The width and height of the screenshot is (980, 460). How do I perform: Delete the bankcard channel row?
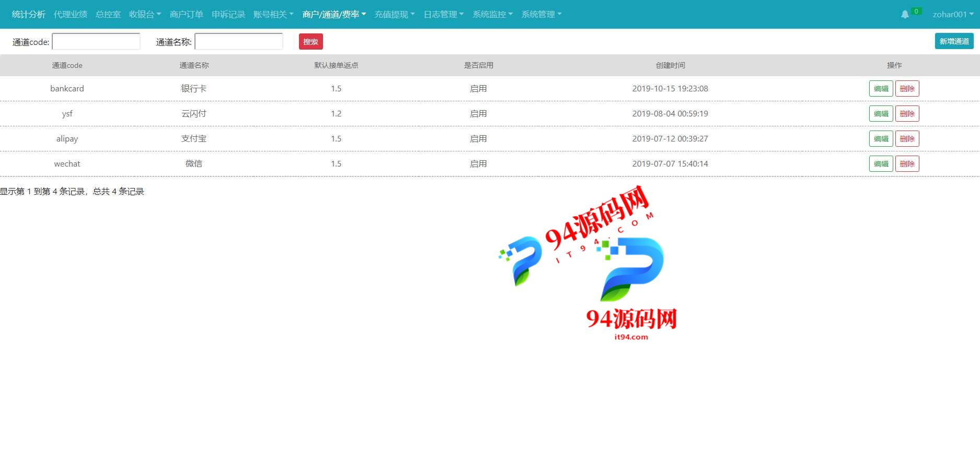907,89
